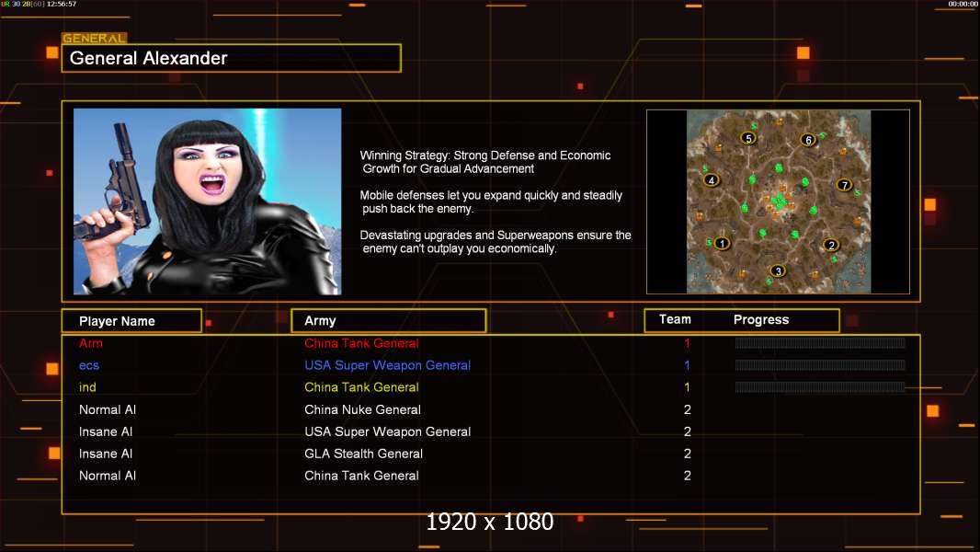Click team number 1 in ecs's row
The width and height of the screenshot is (980, 552).
click(687, 365)
